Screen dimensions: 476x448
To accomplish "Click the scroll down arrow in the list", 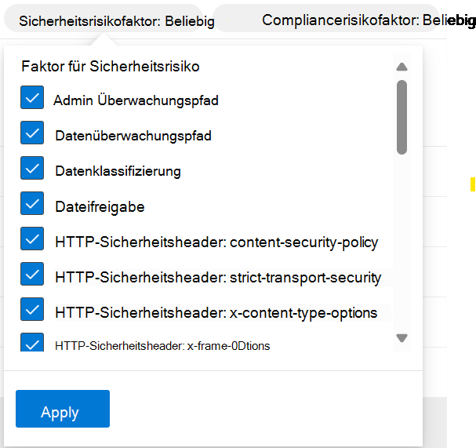I will pyautogui.click(x=402, y=338).
